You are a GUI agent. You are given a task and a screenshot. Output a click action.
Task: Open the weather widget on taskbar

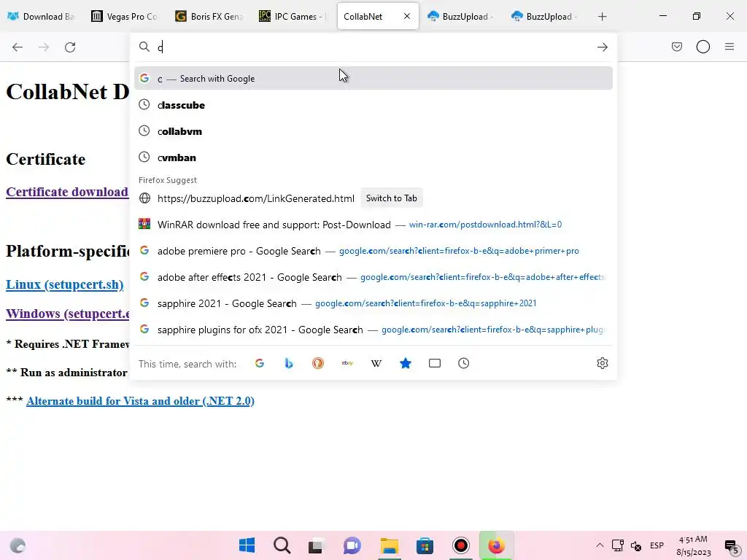[x=18, y=545]
